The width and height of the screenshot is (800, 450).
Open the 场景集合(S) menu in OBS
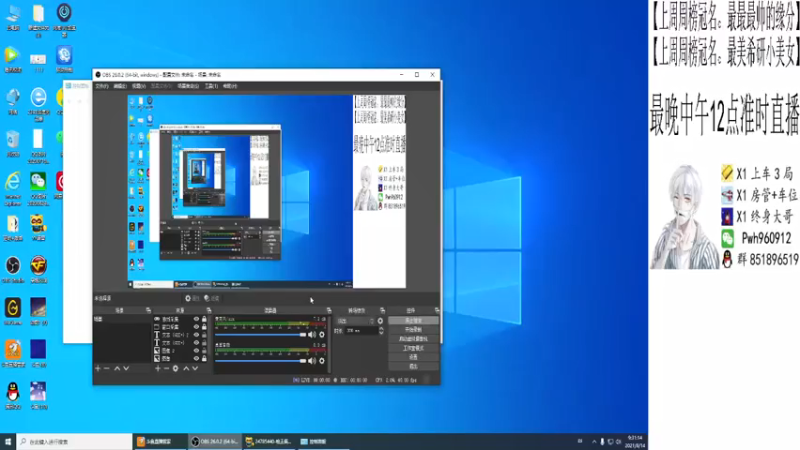click(188, 86)
